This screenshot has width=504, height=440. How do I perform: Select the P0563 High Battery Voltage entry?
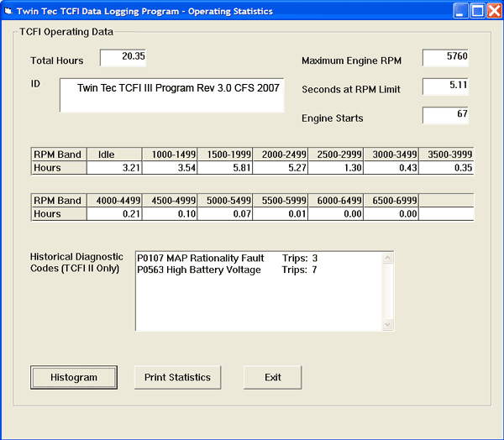click(199, 270)
